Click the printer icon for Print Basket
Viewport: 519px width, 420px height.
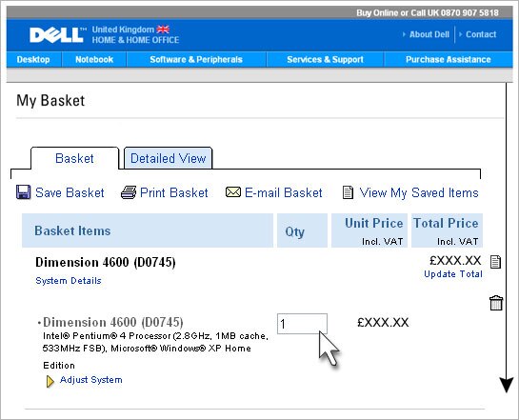pyautogui.click(x=129, y=192)
